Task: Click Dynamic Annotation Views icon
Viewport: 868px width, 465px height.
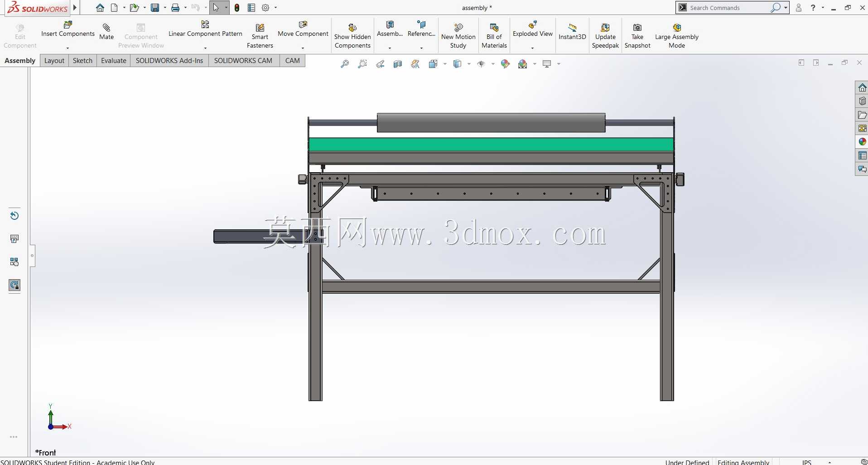Action: (x=415, y=64)
